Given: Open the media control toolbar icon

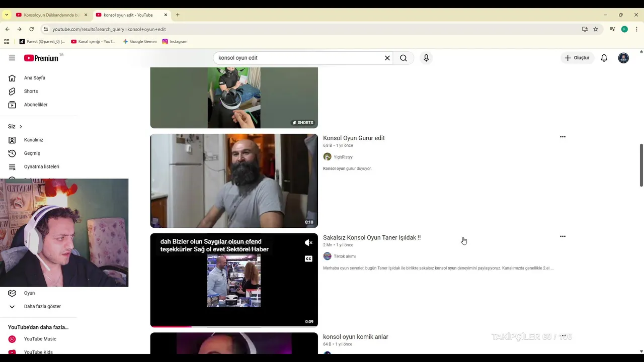Looking at the screenshot, I should 612,29.
